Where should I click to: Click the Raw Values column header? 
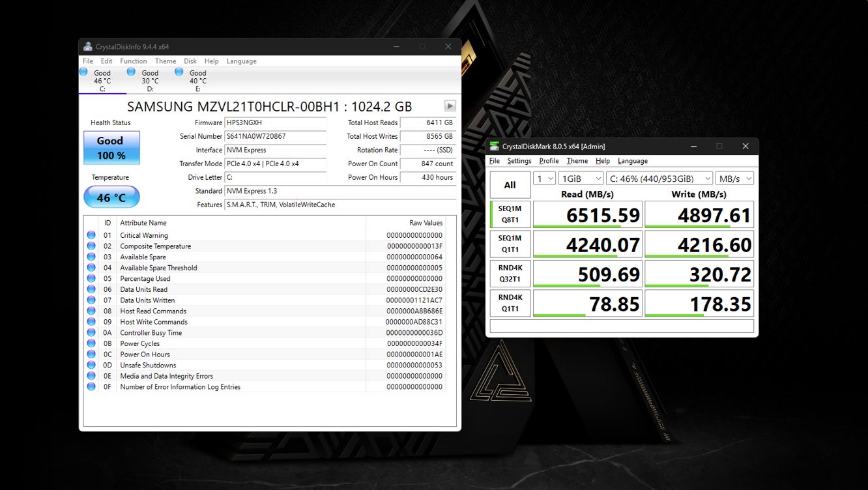coord(405,223)
